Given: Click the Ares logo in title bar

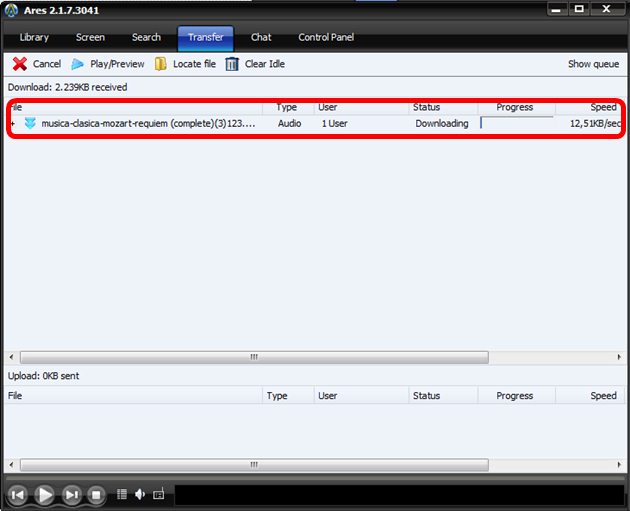Looking at the screenshot, I should [11, 10].
